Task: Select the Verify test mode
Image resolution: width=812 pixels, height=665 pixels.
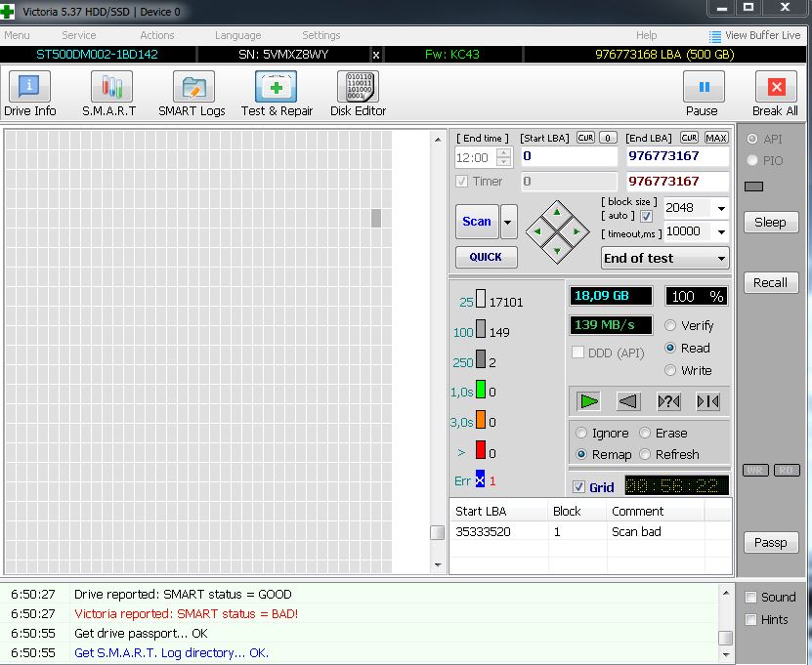Action: pyautogui.click(x=670, y=325)
